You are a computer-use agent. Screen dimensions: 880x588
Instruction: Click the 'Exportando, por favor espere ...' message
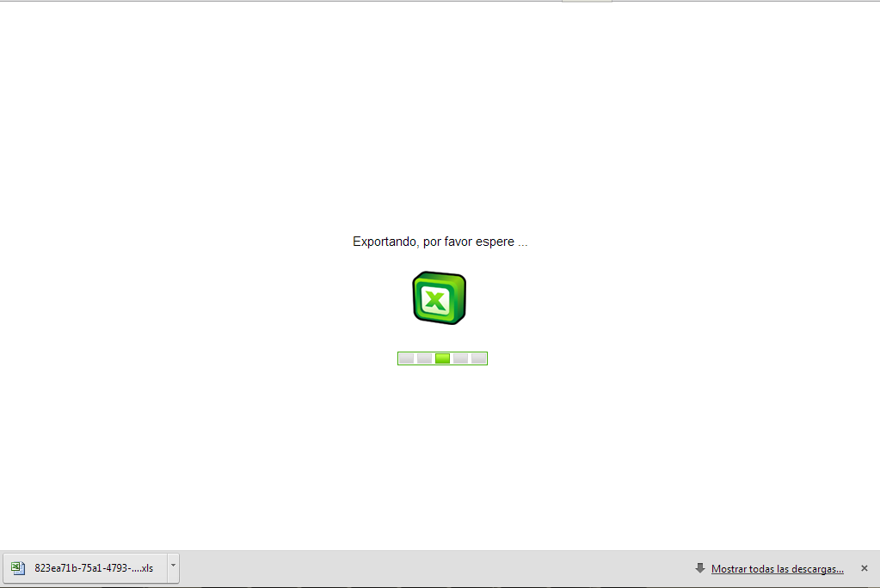point(440,242)
